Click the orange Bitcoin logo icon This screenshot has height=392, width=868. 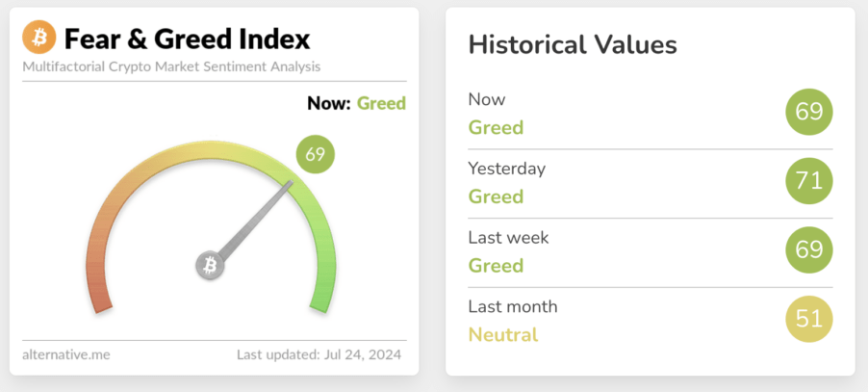coord(40,39)
